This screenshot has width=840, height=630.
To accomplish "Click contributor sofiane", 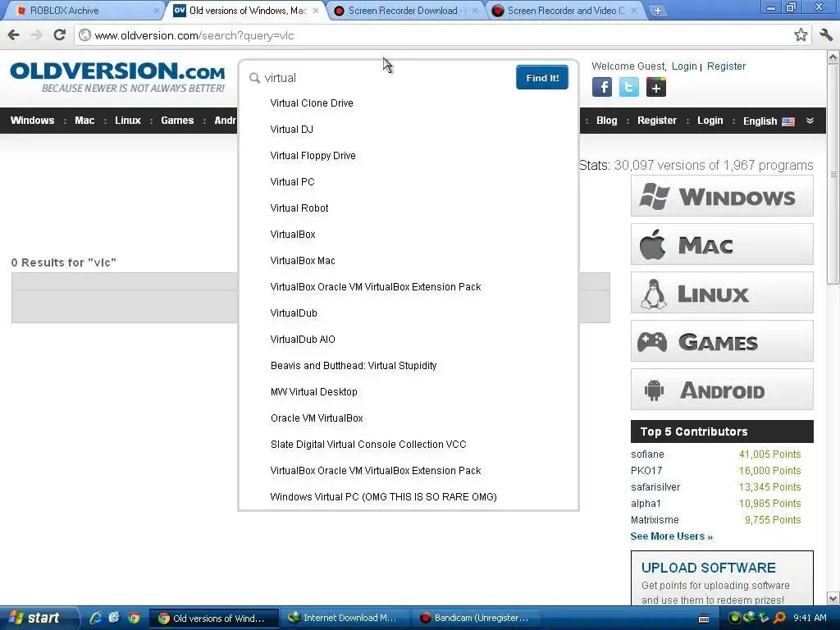I will [647, 454].
